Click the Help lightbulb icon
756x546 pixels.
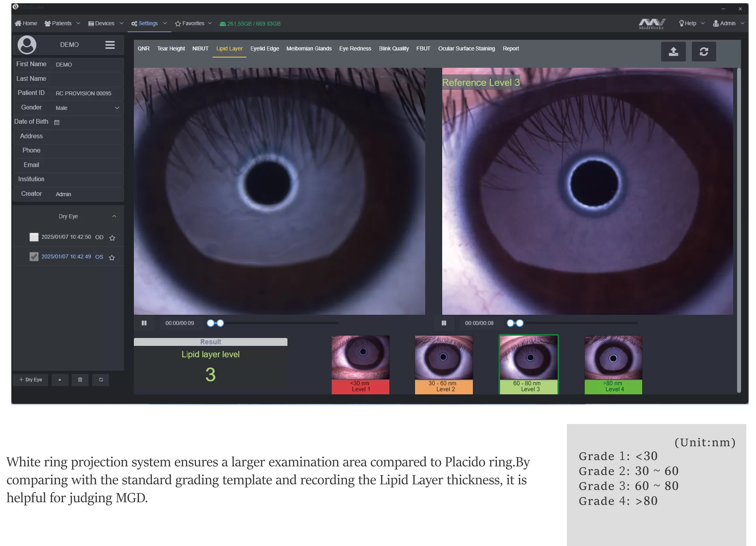681,23
